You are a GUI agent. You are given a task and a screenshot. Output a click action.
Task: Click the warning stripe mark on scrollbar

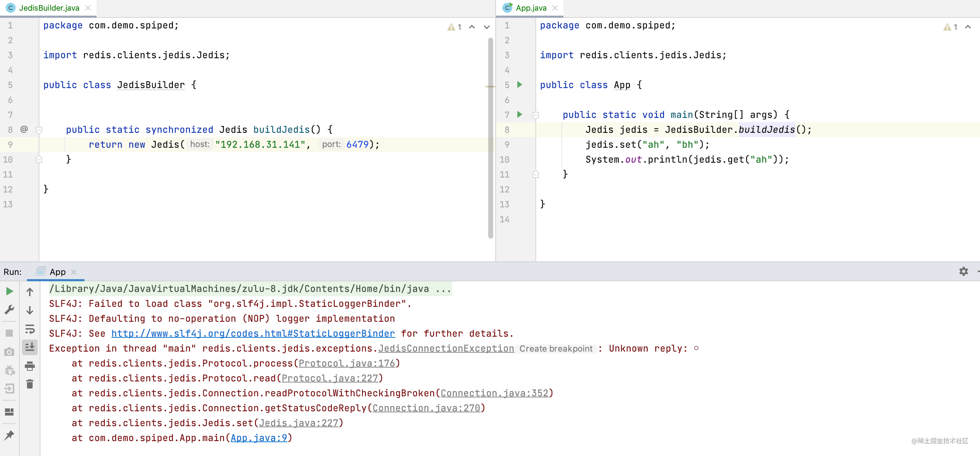tap(490, 86)
